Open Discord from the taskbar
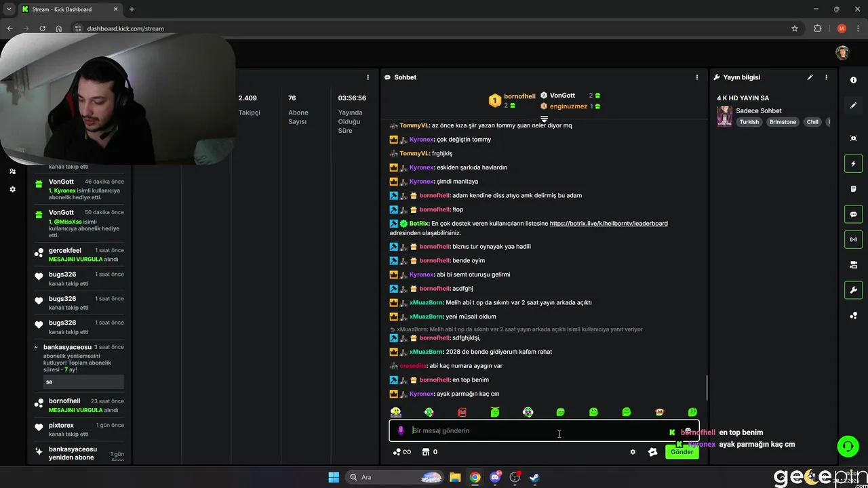This screenshot has height=488, width=868. click(x=495, y=477)
